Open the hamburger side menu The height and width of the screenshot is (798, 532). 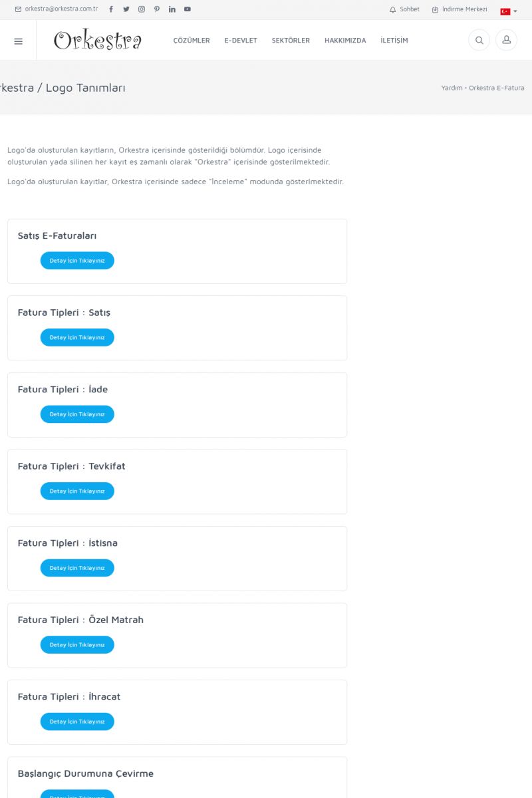(x=18, y=41)
